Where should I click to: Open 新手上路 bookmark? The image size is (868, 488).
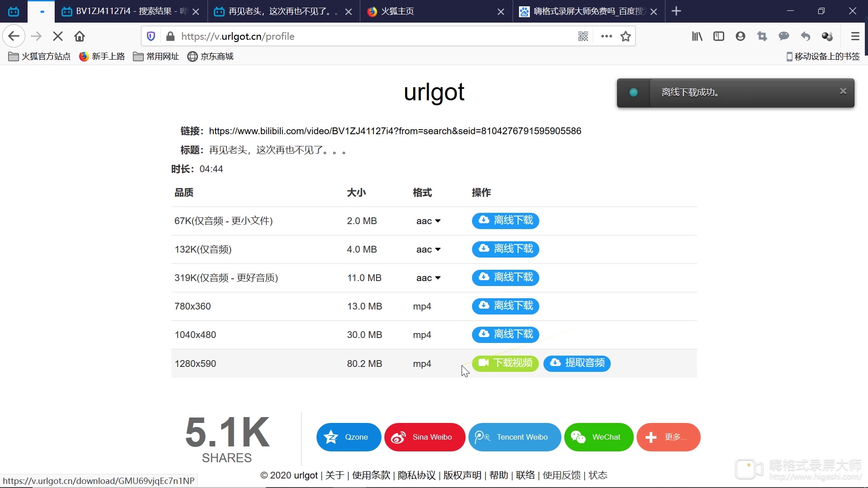(x=102, y=56)
